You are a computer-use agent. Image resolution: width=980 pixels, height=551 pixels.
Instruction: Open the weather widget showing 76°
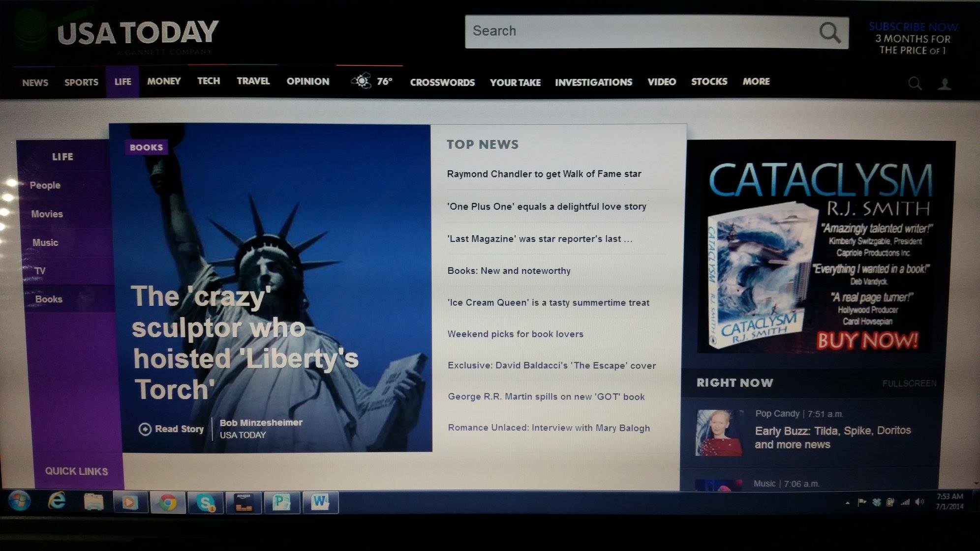(x=371, y=81)
